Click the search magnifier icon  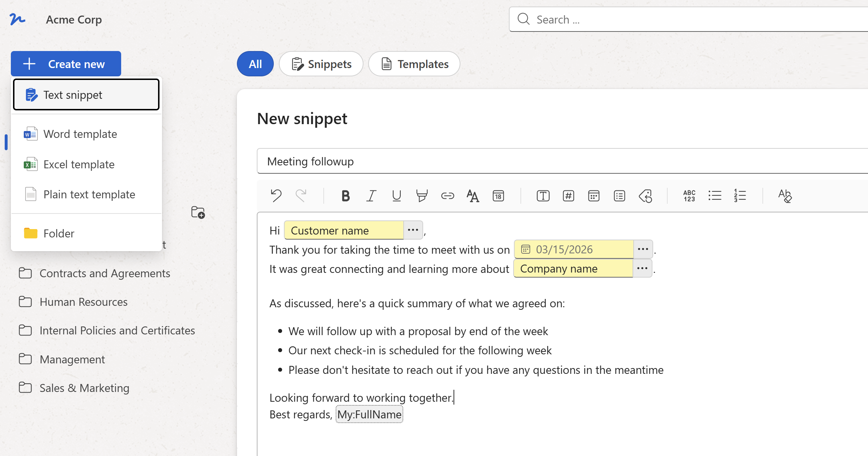523,19
